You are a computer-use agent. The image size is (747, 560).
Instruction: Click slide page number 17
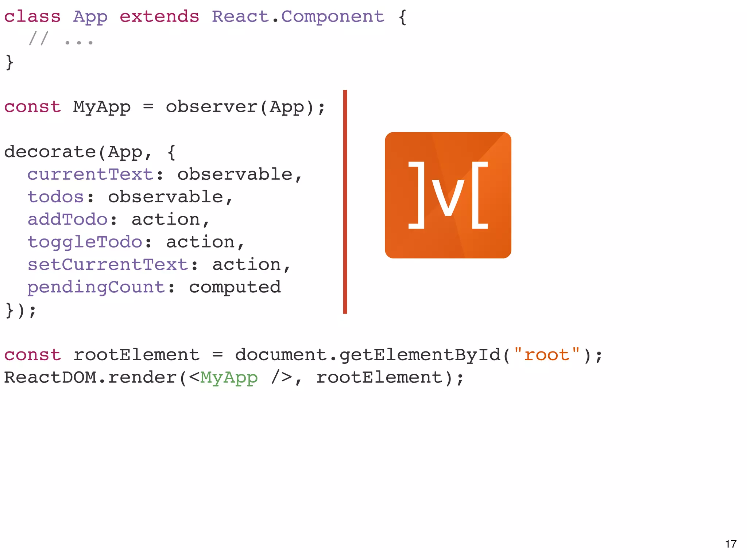(x=731, y=544)
